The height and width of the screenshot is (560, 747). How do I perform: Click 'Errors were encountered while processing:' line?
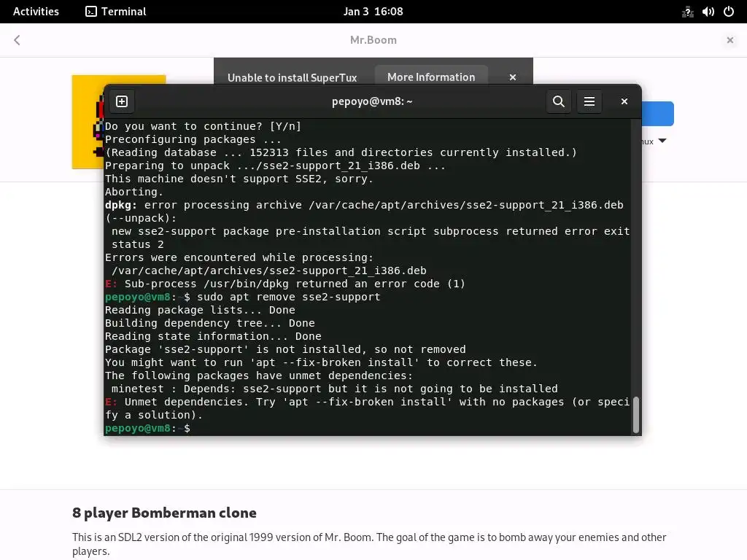click(x=239, y=257)
